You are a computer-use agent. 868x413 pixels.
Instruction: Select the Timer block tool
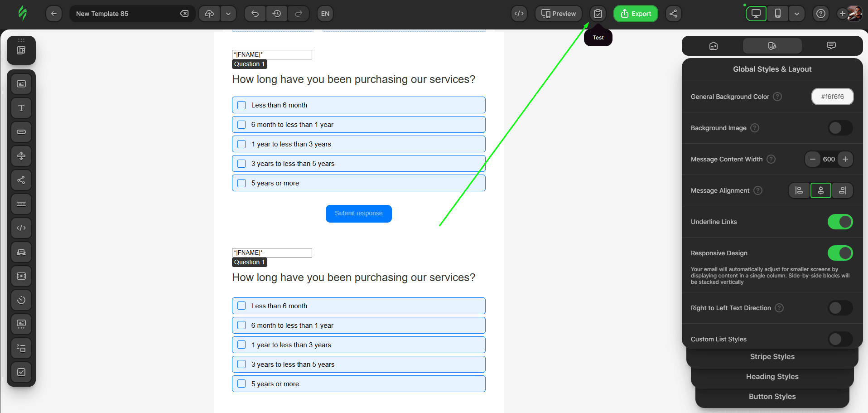click(x=21, y=300)
